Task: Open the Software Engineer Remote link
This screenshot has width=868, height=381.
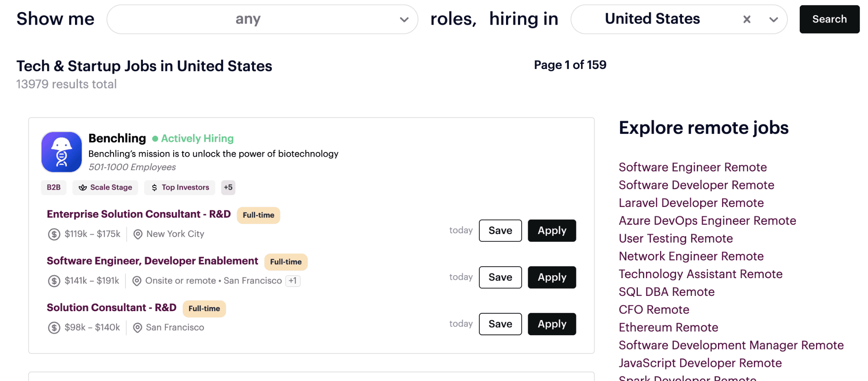Action: 693,167
